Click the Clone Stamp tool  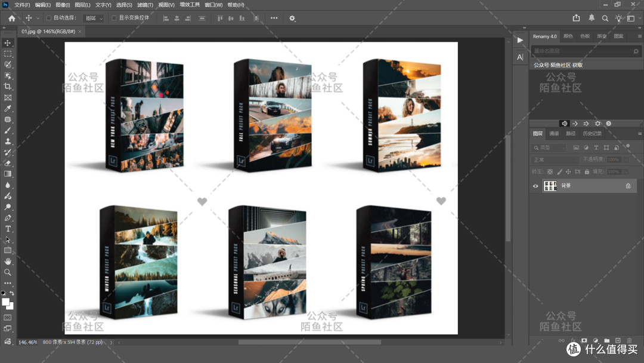click(7, 141)
